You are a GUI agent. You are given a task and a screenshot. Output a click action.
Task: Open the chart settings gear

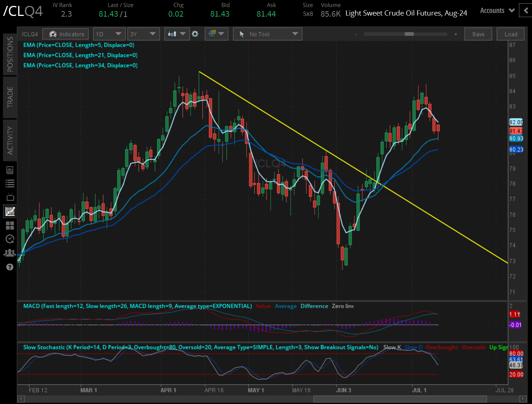pyautogui.click(x=195, y=34)
